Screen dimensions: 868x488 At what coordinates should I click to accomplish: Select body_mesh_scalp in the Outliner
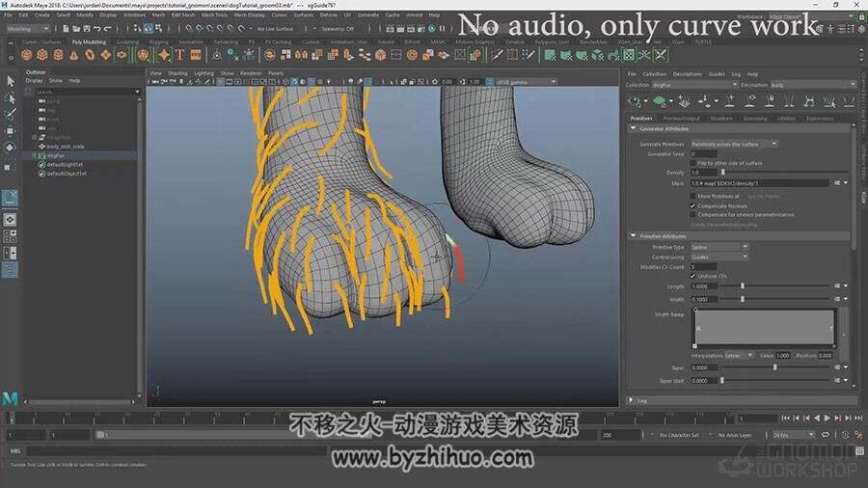66,147
